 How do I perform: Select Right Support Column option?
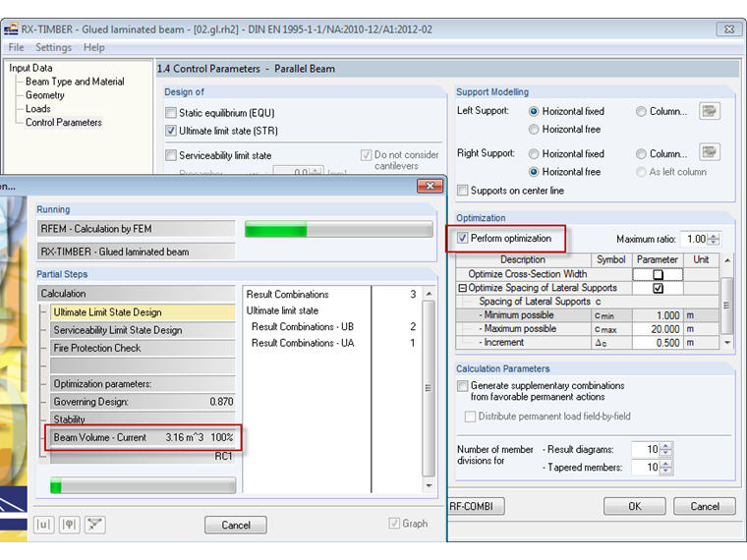(x=641, y=154)
